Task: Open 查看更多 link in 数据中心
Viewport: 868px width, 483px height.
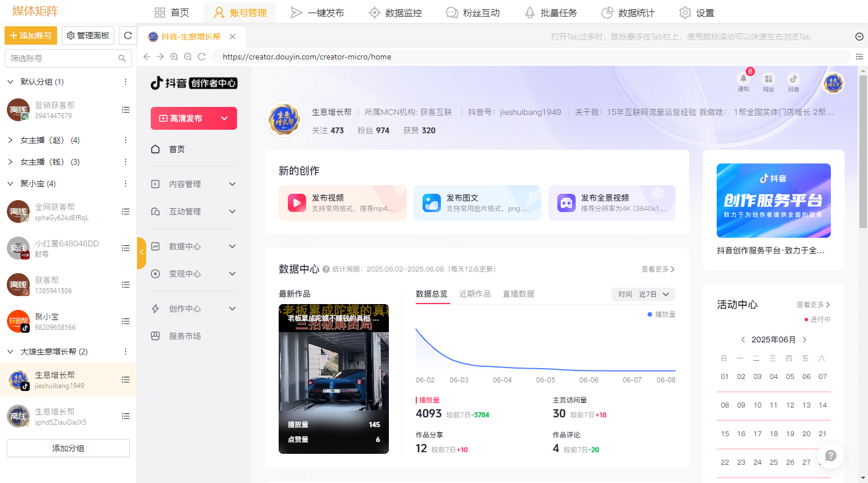Action: click(658, 269)
